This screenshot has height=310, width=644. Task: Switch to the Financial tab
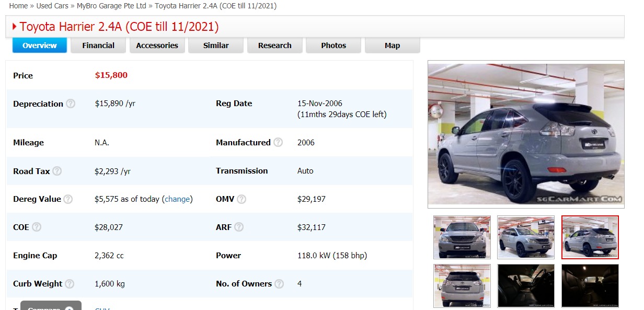pos(98,45)
